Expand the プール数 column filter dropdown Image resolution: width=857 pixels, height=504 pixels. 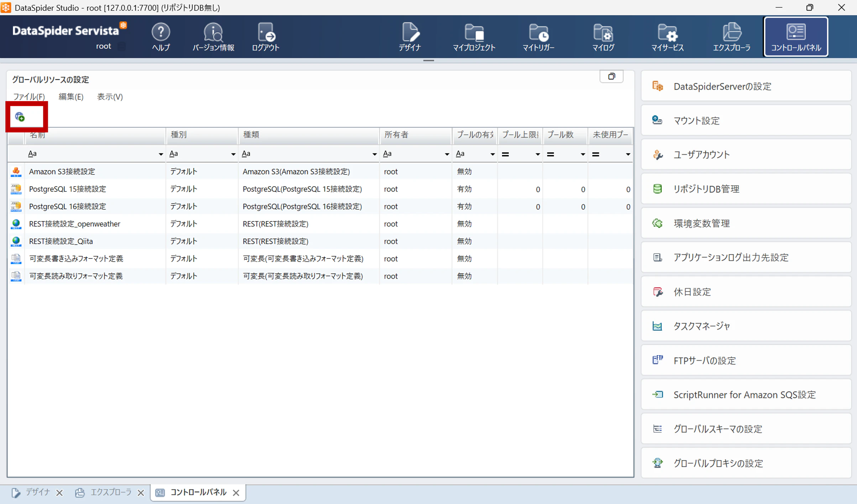pyautogui.click(x=583, y=154)
